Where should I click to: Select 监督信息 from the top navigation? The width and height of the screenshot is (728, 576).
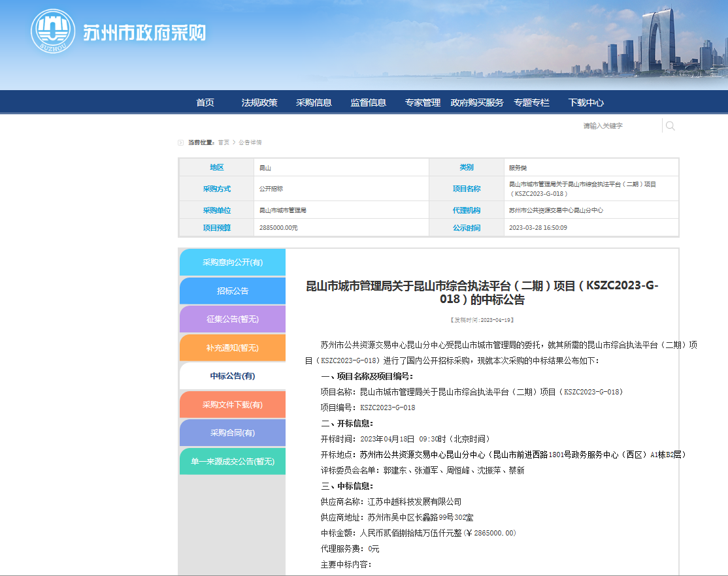(x=368, y=103)
